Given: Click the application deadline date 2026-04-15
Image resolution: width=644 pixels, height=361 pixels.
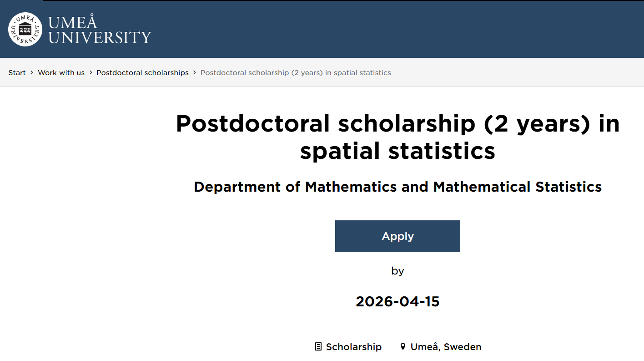Looking at the screenshot, I should 397,301.
